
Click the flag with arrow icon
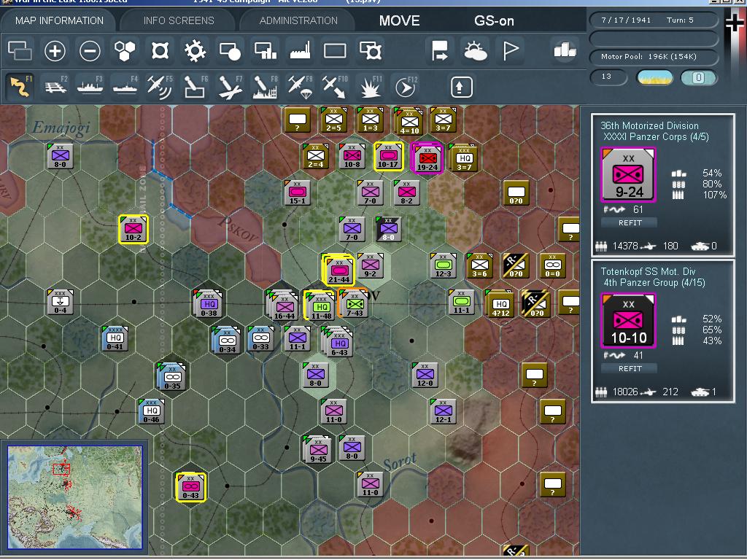[x=439, y=50]
